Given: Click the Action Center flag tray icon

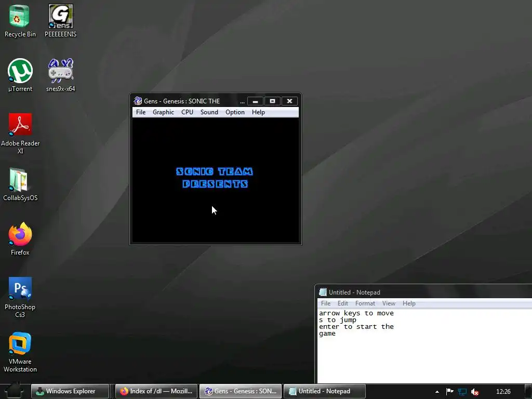Looking at the screenshot, I should 449,392.
